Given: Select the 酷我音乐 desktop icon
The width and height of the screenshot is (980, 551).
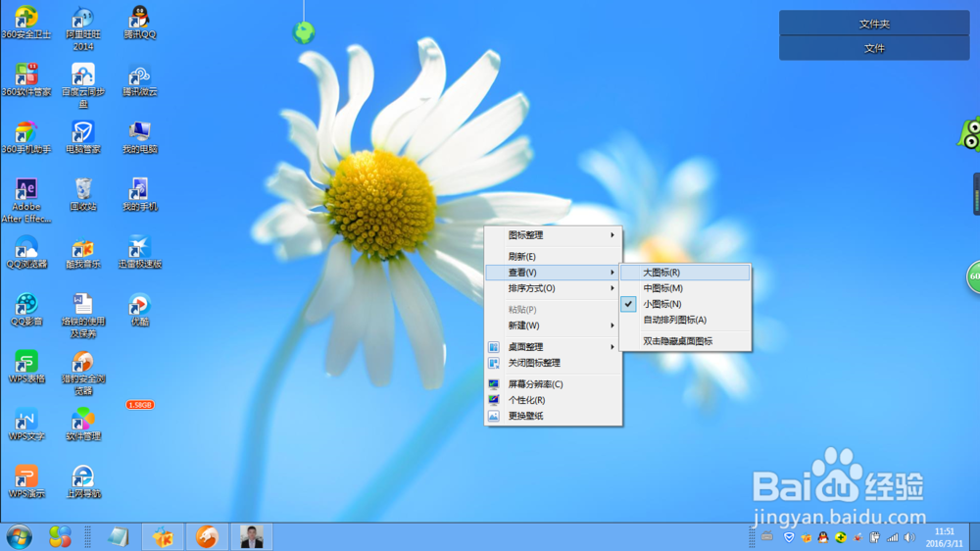Looking at the screenshot, I should [83, 253].
